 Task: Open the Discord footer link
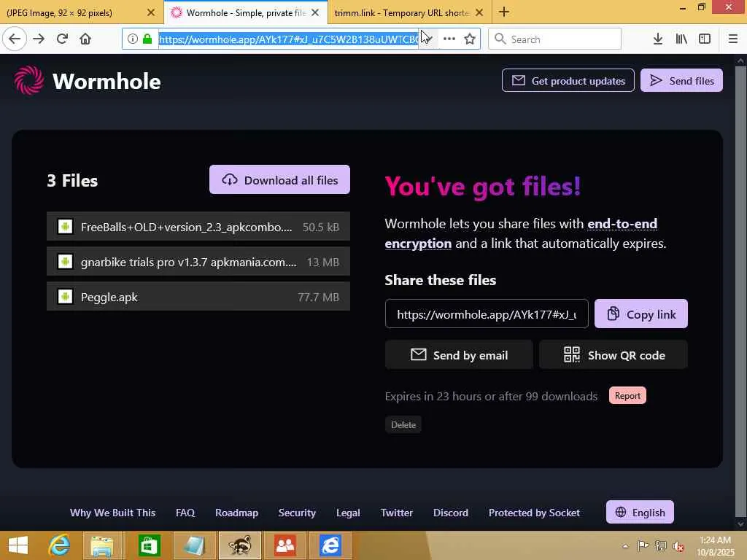pos(451,513)
